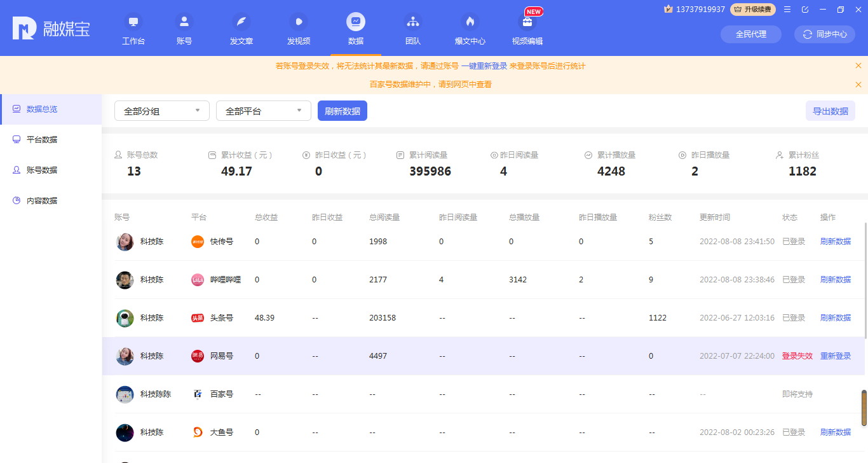Click the 累计阅读量 value 395986

tap(430, 172)
